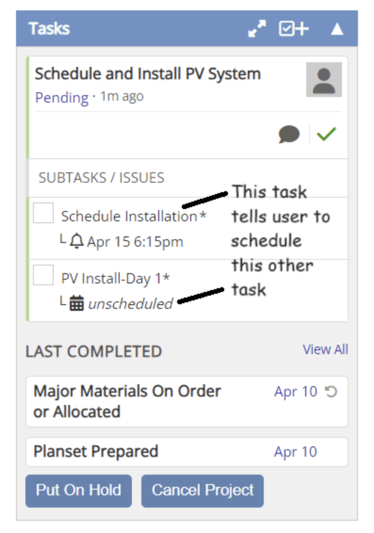The height and width of the screenshot is (533, 374).
Task: Expand the Tasks panel to full view
Action: [x=257, y=29]
